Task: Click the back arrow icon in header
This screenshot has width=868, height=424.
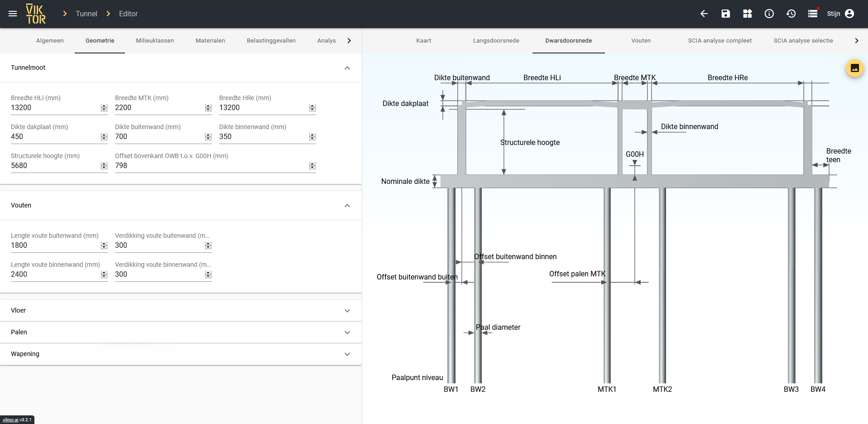Action: tap(704, 14)
